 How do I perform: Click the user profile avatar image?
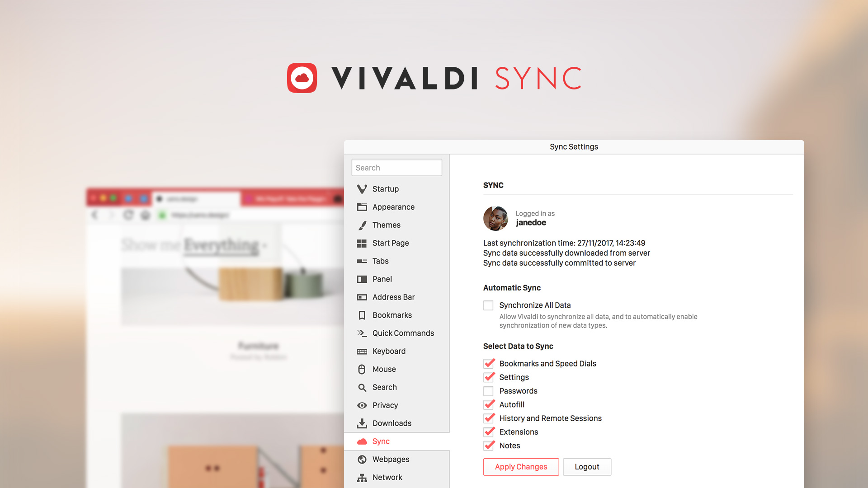pos(496,218)
